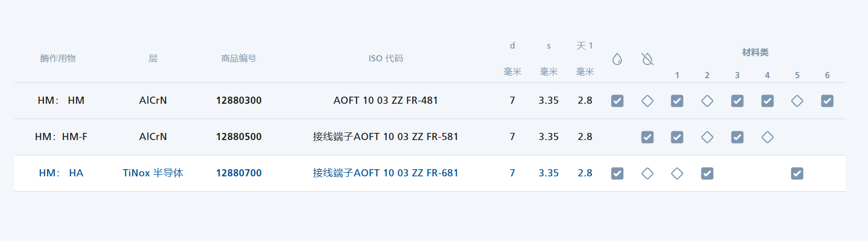The width and height of the screenshot is (868, 252).
Task: Click diamond icon under material 5 for 12880300
Action: [797, 101]
